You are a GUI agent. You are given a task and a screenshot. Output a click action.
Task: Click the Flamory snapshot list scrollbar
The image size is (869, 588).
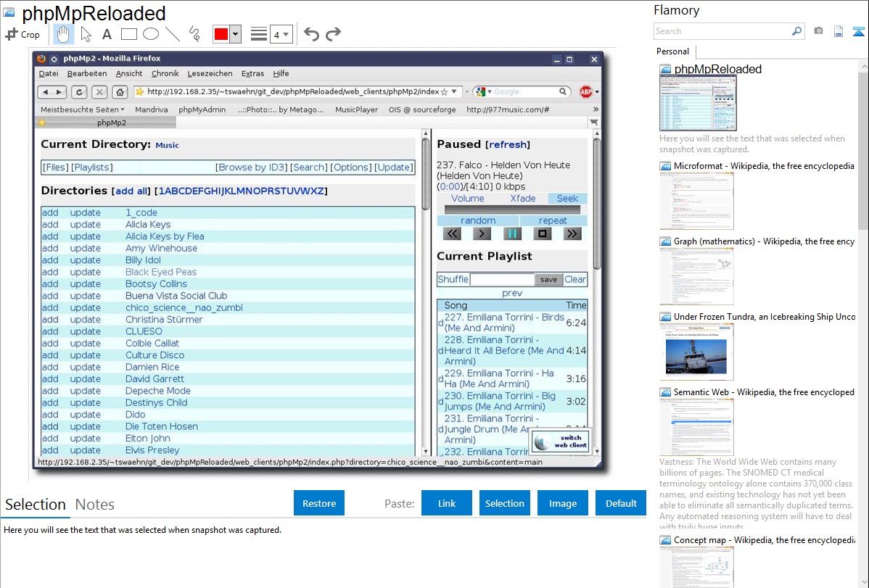pyautogui.click(x=863, y=149)
